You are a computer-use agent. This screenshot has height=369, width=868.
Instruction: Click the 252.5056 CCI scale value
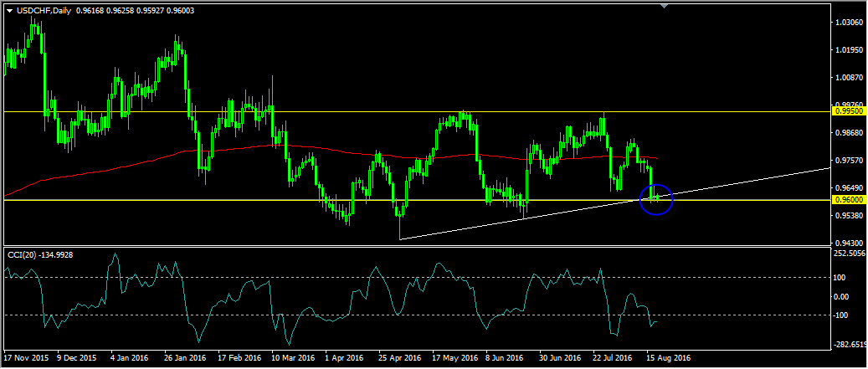pos(851,253)
